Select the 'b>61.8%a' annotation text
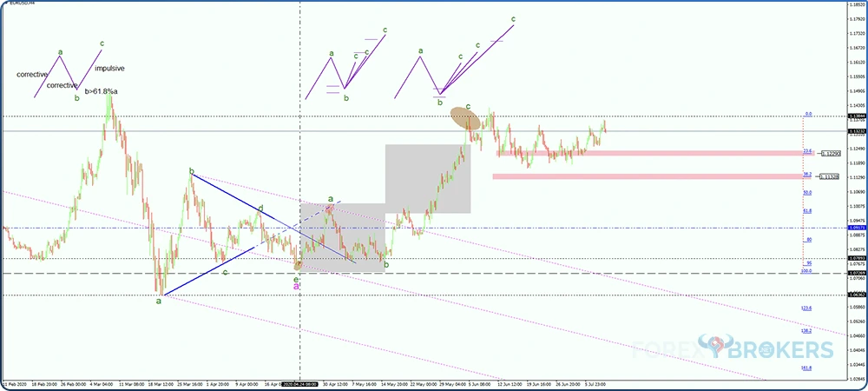Viewport: 868px width, 391px height. pos(102,89)
